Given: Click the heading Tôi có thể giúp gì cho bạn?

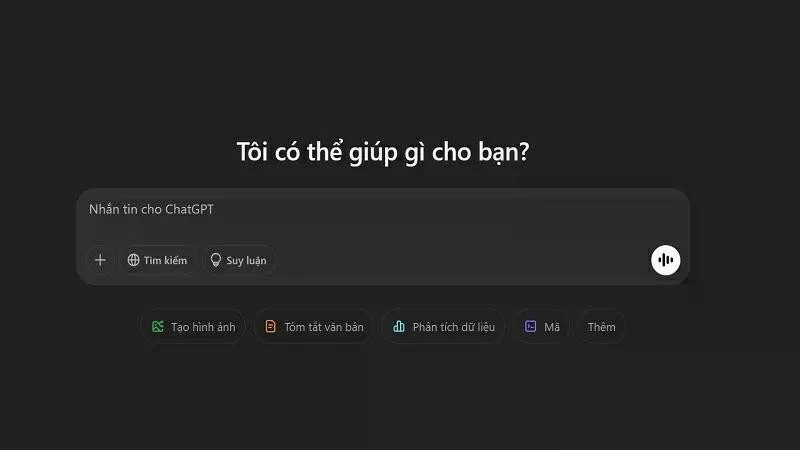Looking at the screenshot, I should [x=383, y=152].
